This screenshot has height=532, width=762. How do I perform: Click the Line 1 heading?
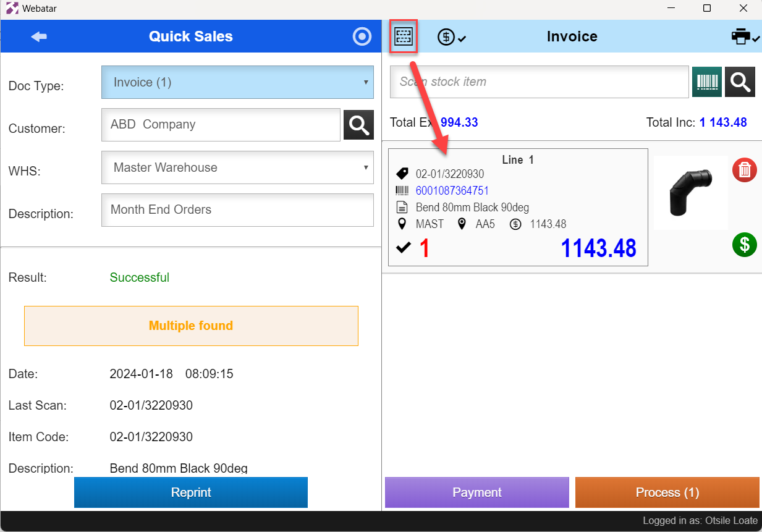(x=518, y=160)
